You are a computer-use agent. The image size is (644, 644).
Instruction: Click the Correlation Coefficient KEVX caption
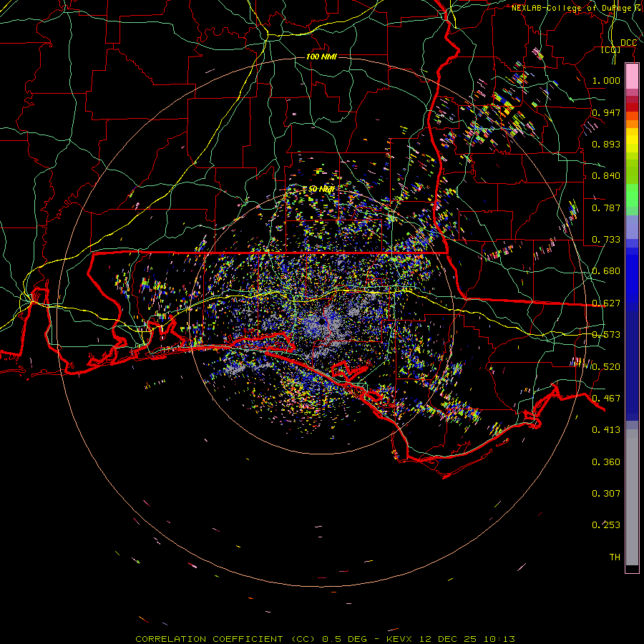[325, 639]
